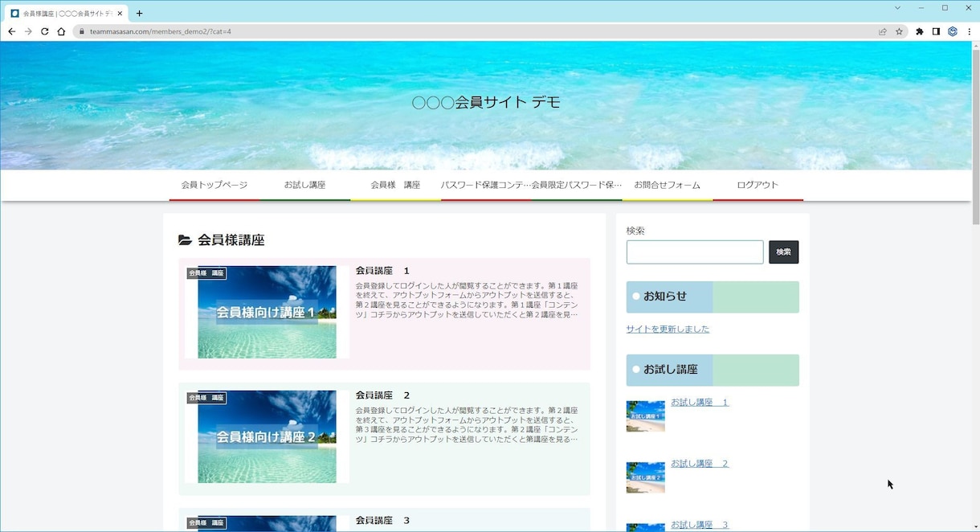This screenshot has width=980, height=532.
Task: Open お試し講座 1 sidebar link
Action: click(x=700, y=402)
